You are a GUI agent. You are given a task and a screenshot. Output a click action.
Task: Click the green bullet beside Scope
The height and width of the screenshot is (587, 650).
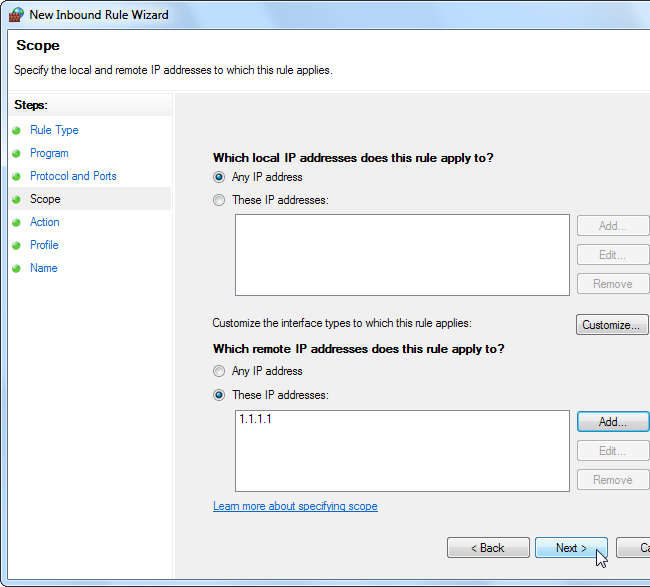(x=16, y=200)
